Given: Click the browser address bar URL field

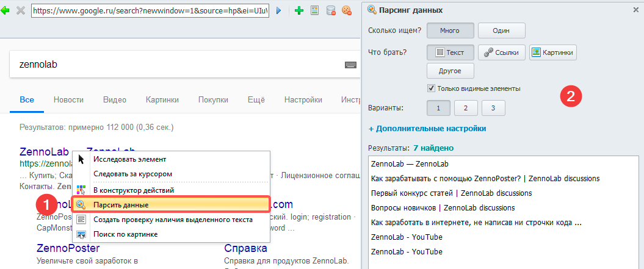Looking at the screenshot, I should pos(151,11).
